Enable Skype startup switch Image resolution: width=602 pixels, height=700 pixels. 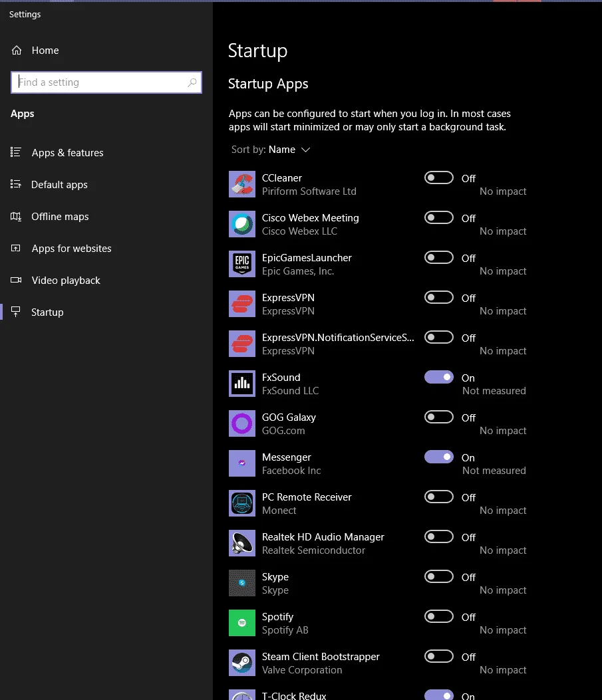438,576
